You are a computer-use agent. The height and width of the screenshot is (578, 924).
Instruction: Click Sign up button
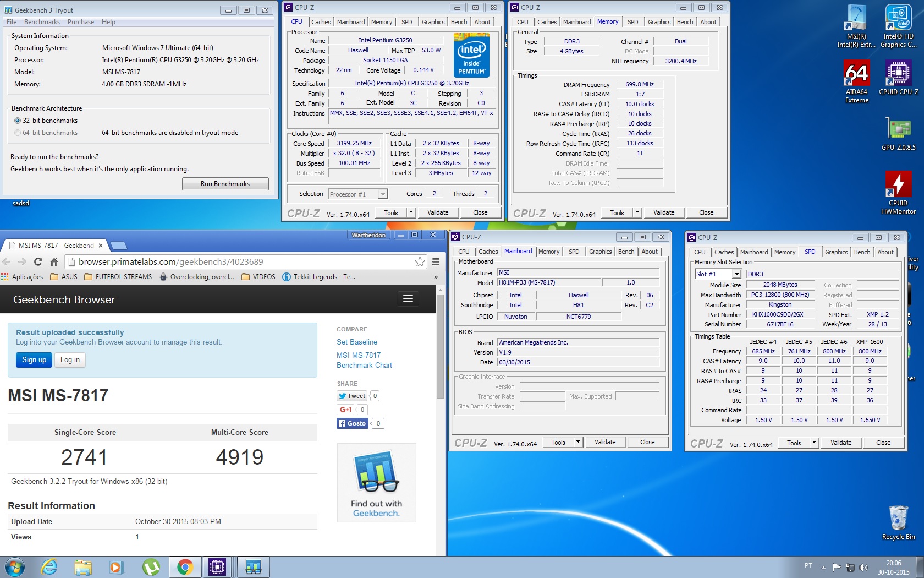34,360
